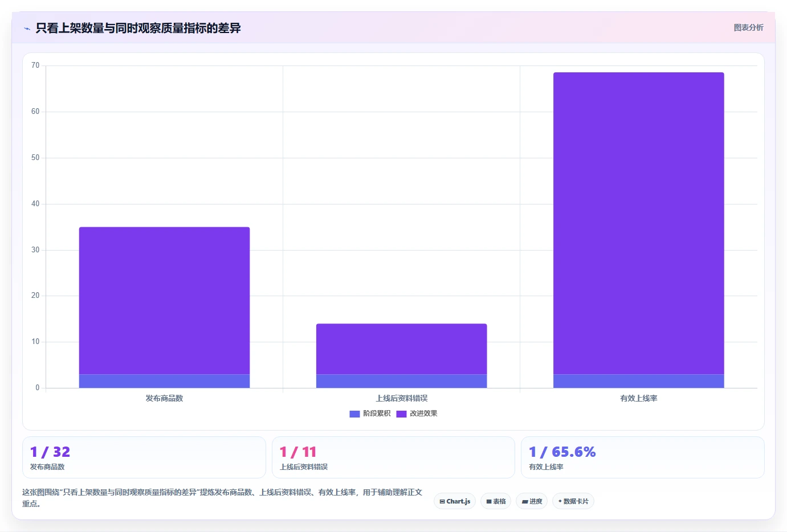The image size is (787, 532).
Task: Click the y-axis value 40
Action: tap(35, 204)
